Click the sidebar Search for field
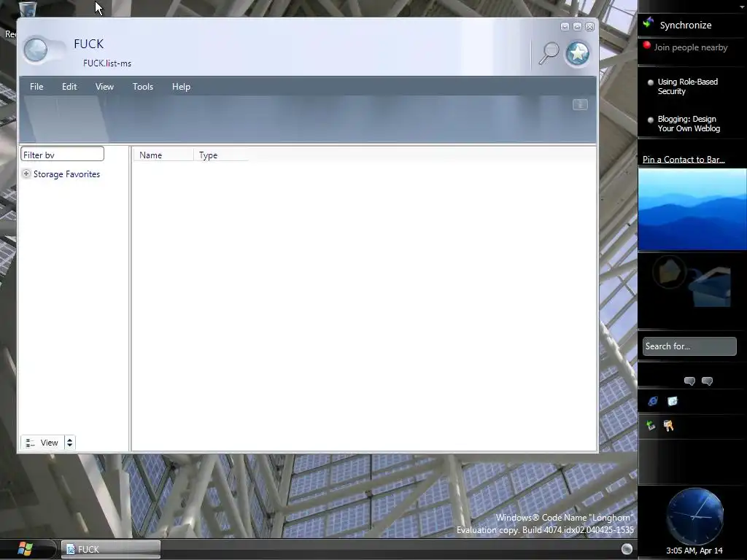This screenshot has height=560, width=747. 689,346
